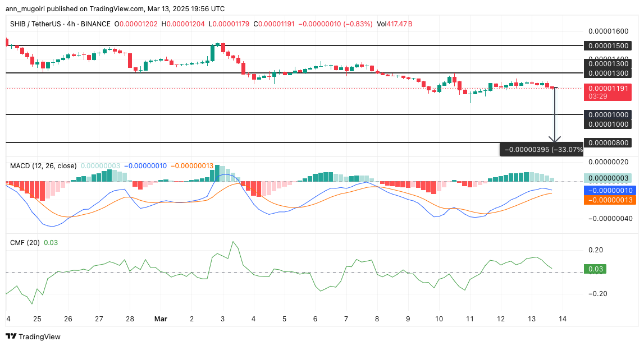Click the date axis label 12
Viewport: 644px width, 346px height.
tap(501, 319)
